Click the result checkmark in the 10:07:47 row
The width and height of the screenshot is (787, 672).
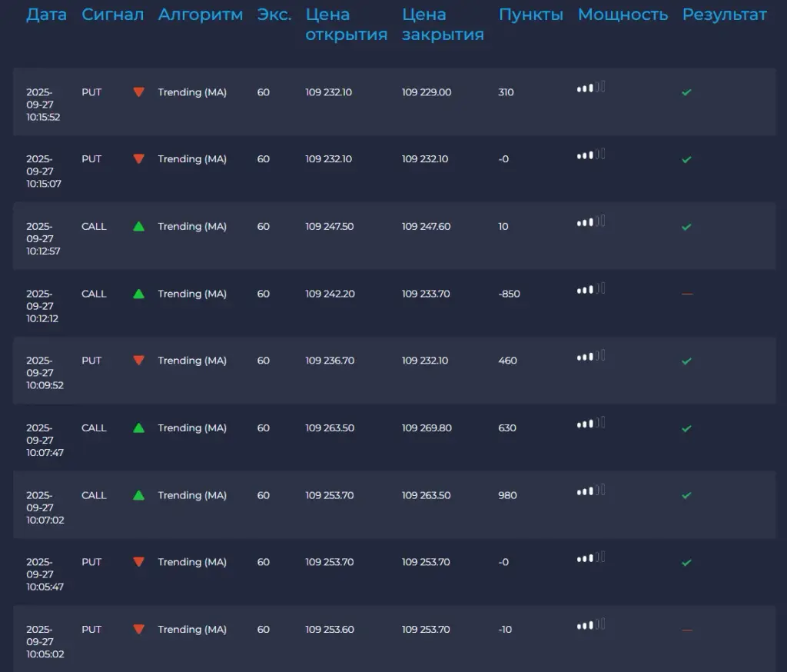[686, 428]
